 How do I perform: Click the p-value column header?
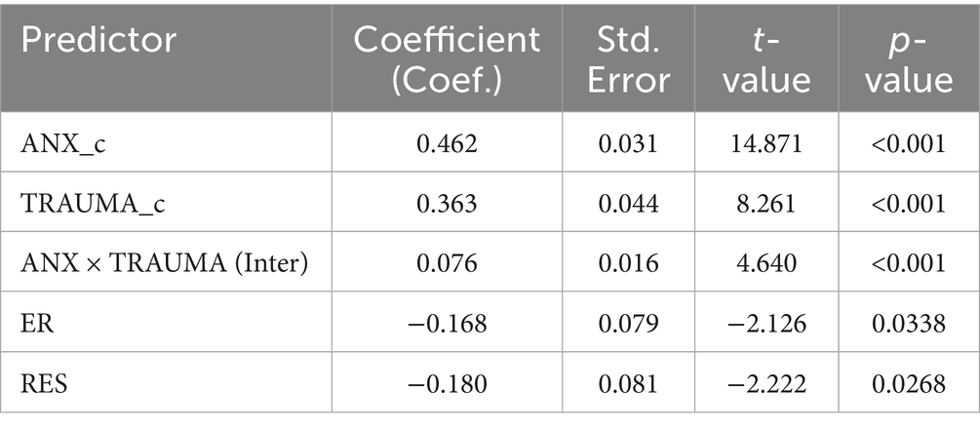coord(914,59)
